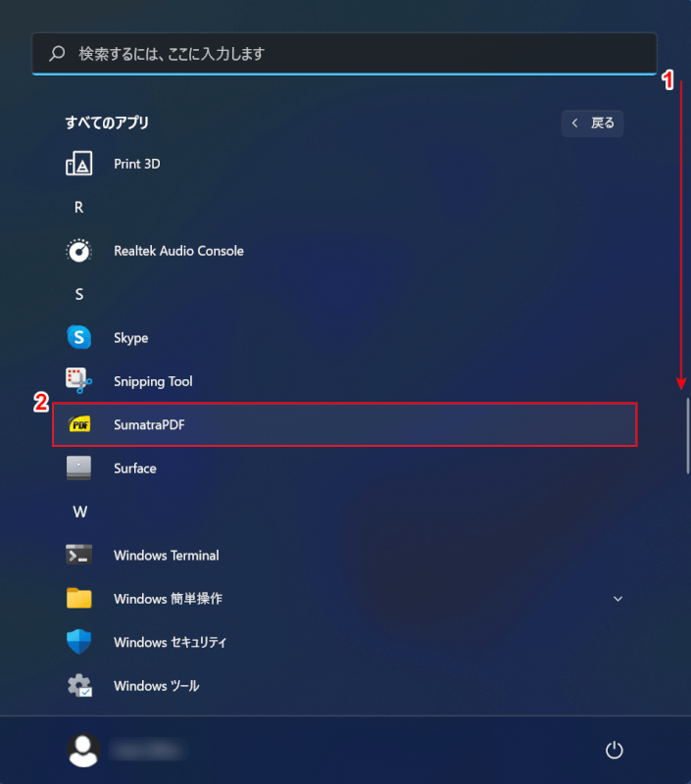Click the S letter group header
This screenshot has width=691, height=784.
[x=79, y=294]
